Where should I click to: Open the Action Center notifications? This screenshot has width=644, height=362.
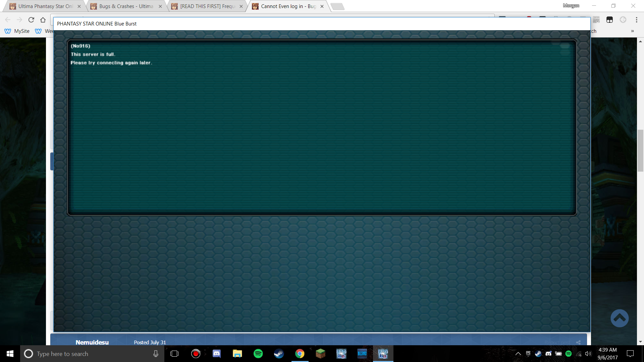coord(630,354)
